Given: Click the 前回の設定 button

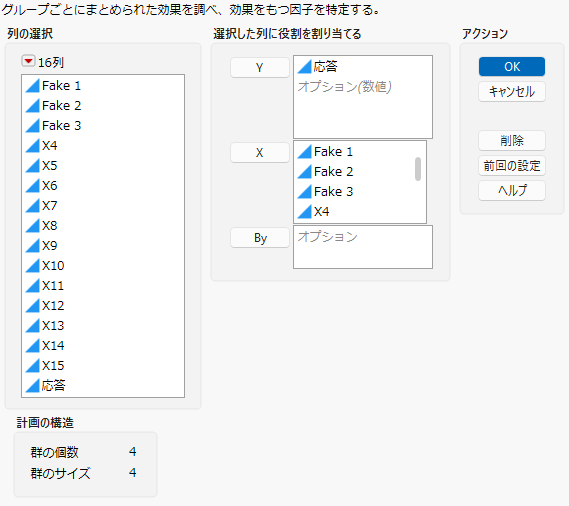Looking at the screenshot, I should [512, 166].
